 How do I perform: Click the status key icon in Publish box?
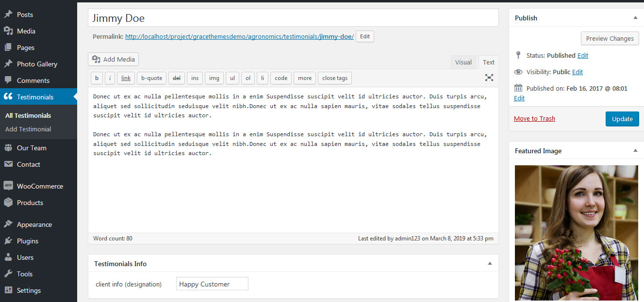click(x=518, y=55)
